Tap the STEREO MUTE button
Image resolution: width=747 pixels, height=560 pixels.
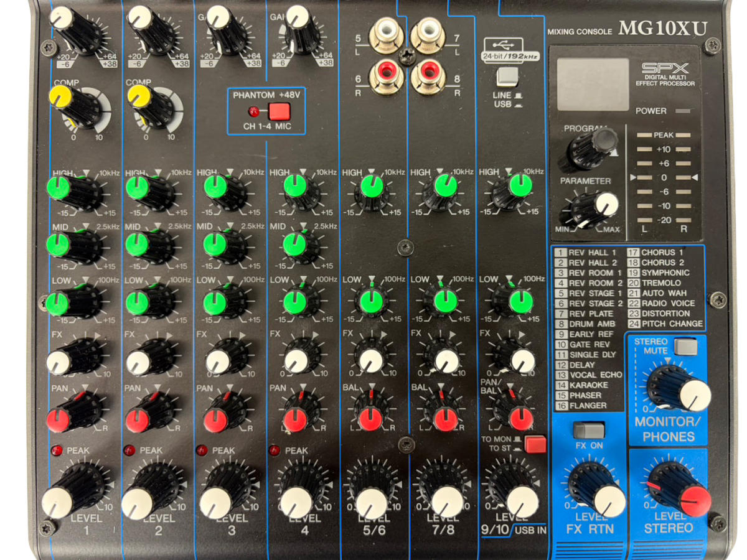click(x=685, y=347)
